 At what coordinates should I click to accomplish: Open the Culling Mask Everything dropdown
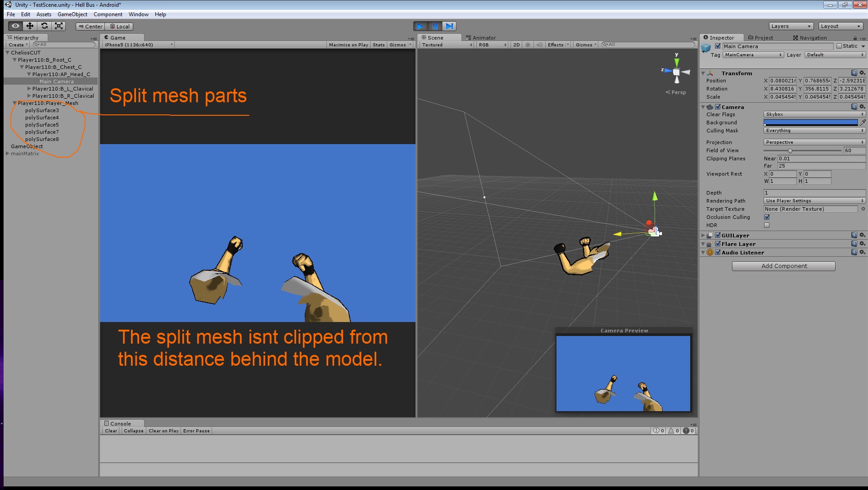click(813, 131)
